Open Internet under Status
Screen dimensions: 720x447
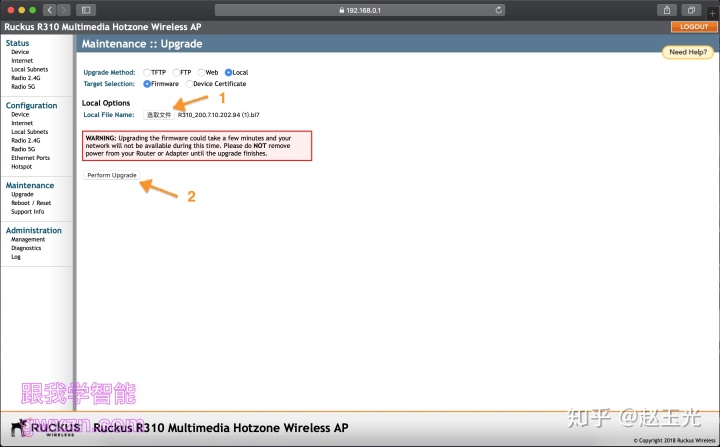pos(22,61)
